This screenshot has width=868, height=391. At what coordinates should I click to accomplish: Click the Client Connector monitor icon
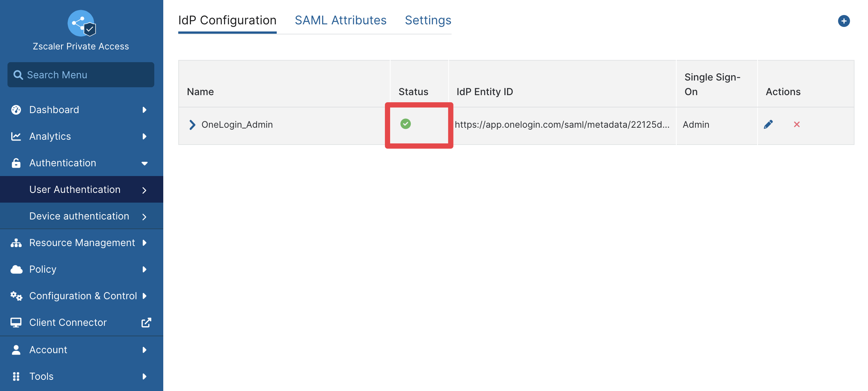pos(16,322)
